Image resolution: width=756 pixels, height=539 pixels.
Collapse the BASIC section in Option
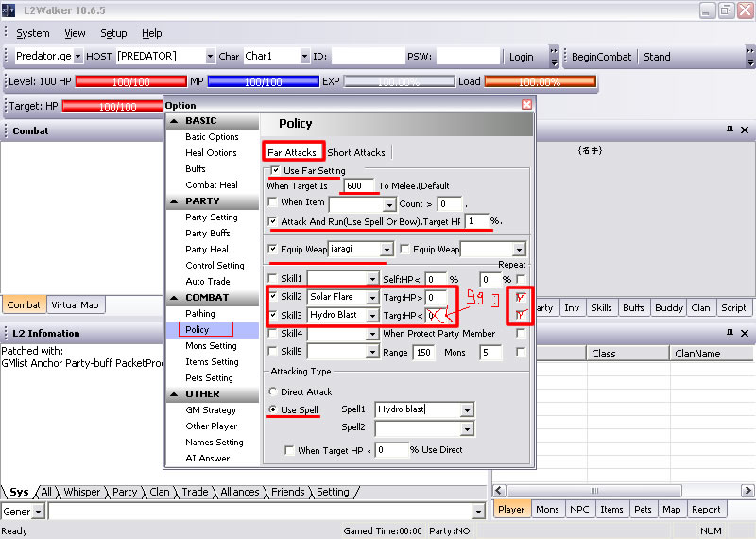175,121
